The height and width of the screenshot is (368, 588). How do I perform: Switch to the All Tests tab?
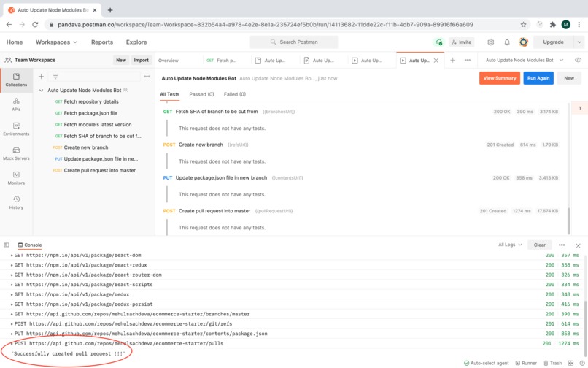click(x=169, y=94)
